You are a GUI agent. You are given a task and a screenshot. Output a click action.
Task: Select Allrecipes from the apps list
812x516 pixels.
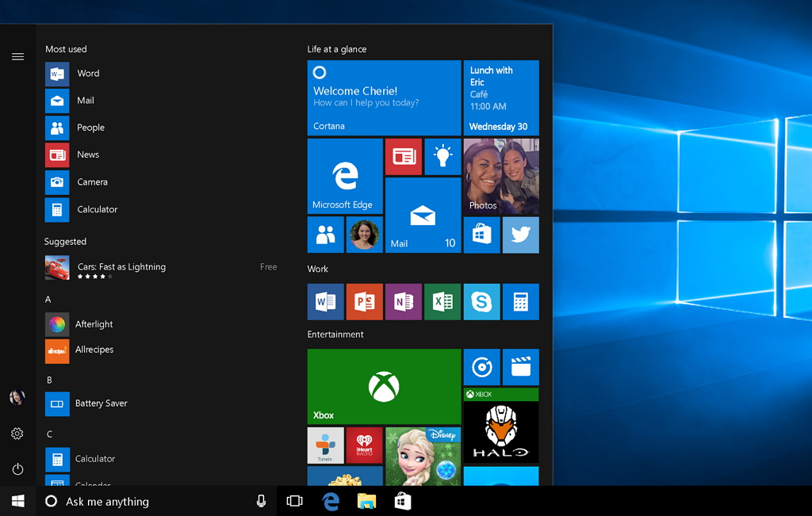(x=95, y=350)
